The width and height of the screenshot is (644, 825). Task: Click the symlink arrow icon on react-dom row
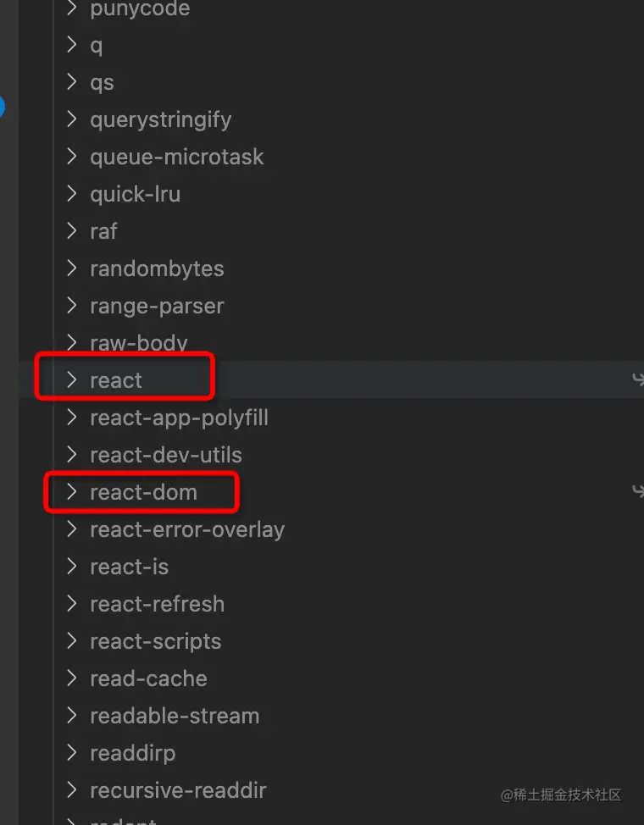point(638,491)
